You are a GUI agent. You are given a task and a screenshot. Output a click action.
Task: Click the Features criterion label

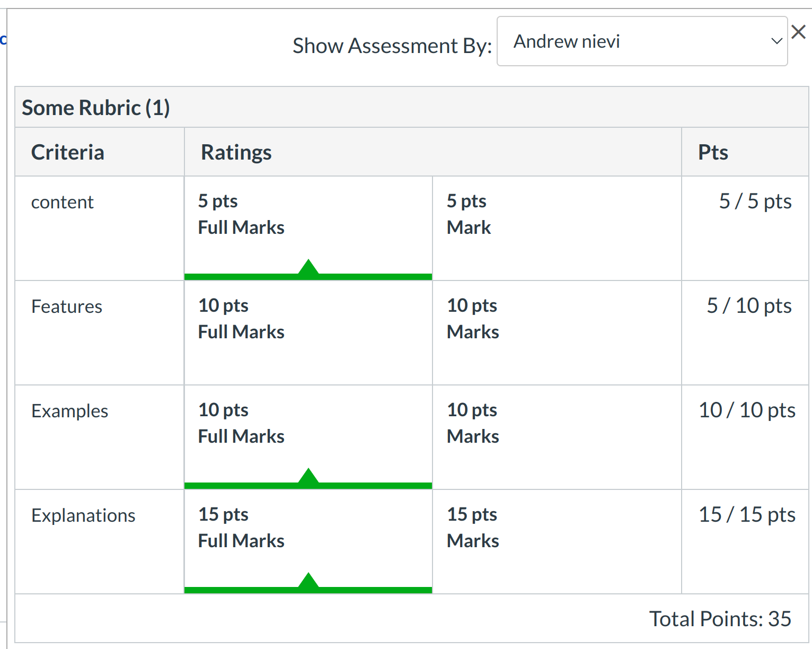tap(67, 306)
